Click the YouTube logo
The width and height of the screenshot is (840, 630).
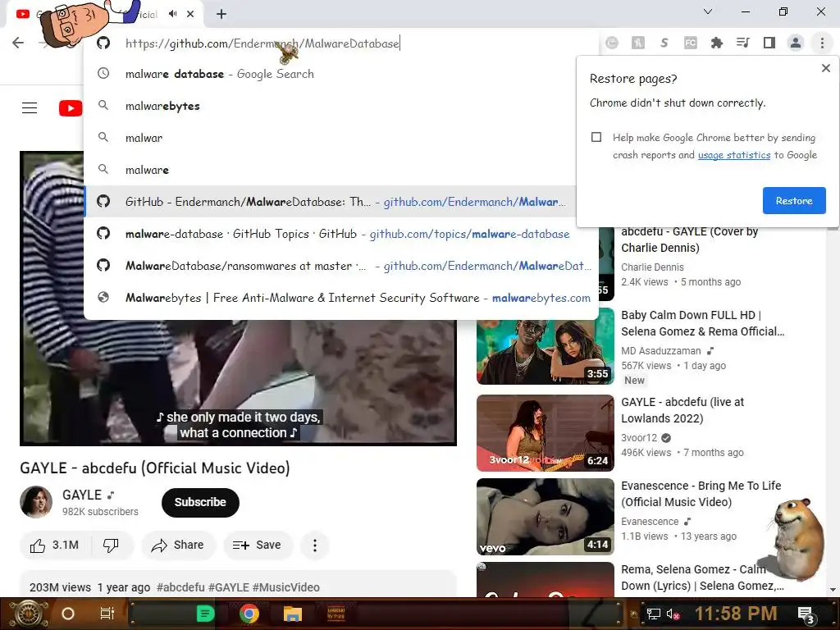click(x=71, y=107)
